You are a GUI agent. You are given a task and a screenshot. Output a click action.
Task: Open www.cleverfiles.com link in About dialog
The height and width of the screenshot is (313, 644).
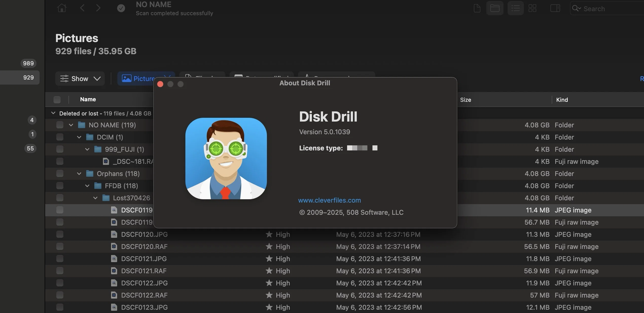(x=330, y=200)
